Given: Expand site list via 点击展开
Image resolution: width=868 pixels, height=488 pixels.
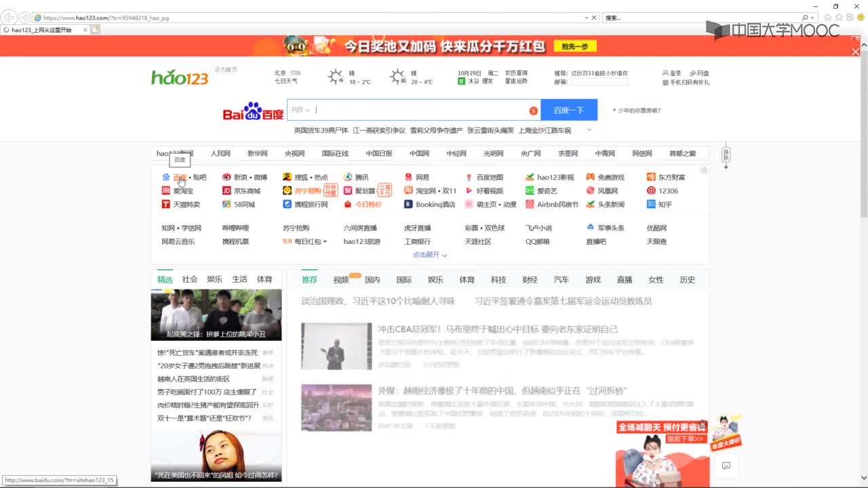Looking at the screenshot, I should click(x=430, y=255).
